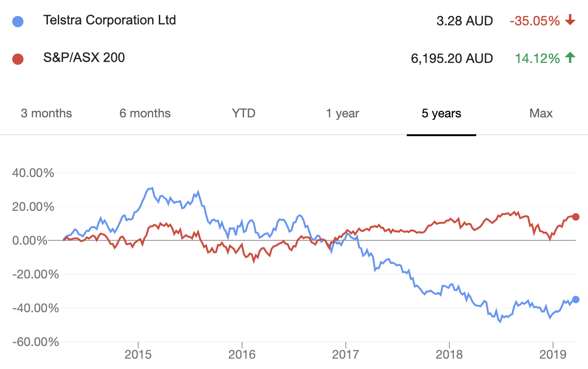Click the green up arrow beside 14.12%
The image size is (588, 369).
click(570, 58)
